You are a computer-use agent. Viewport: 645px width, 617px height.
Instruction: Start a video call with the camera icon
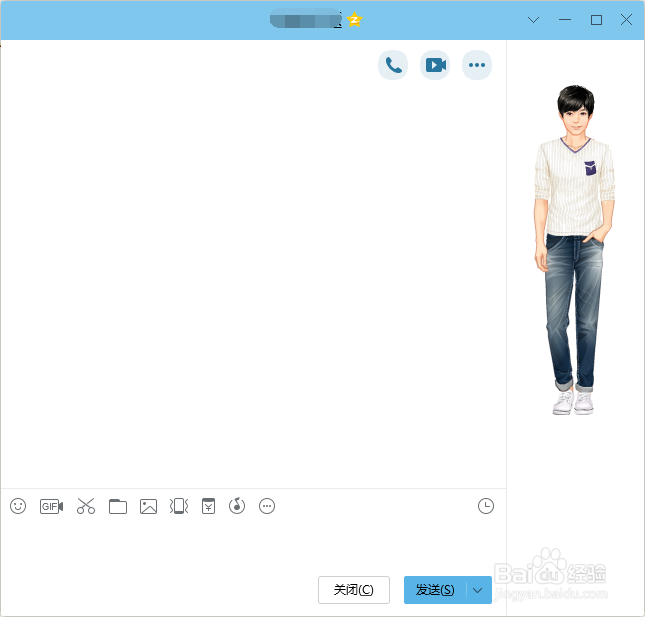(435, 65)
